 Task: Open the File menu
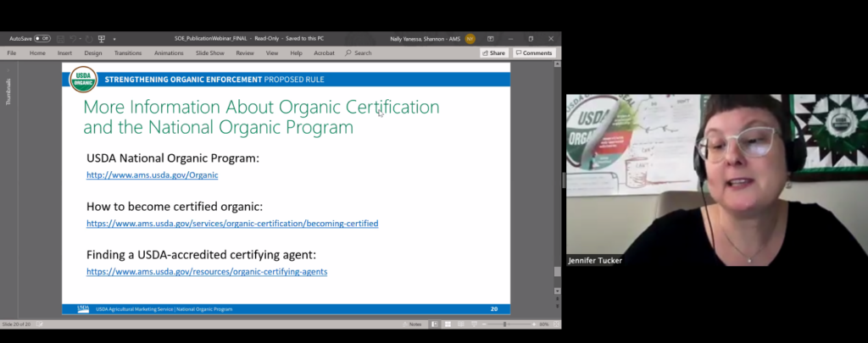click(12, 53)
